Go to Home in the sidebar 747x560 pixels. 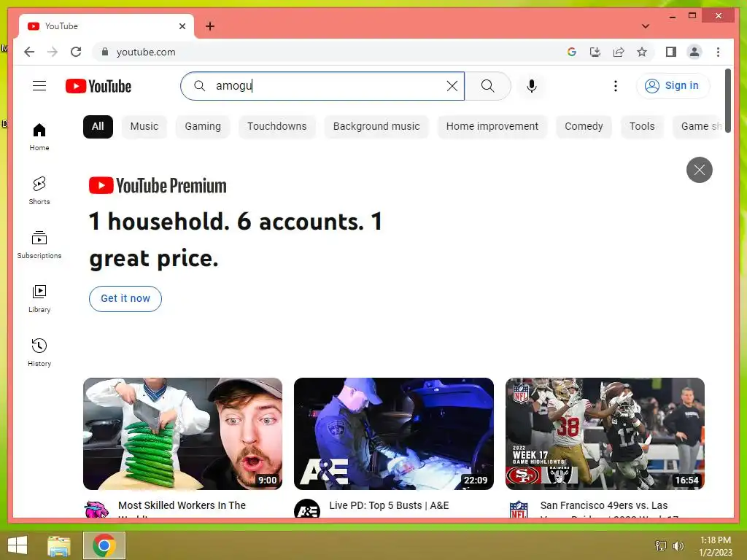coord(39,137)
